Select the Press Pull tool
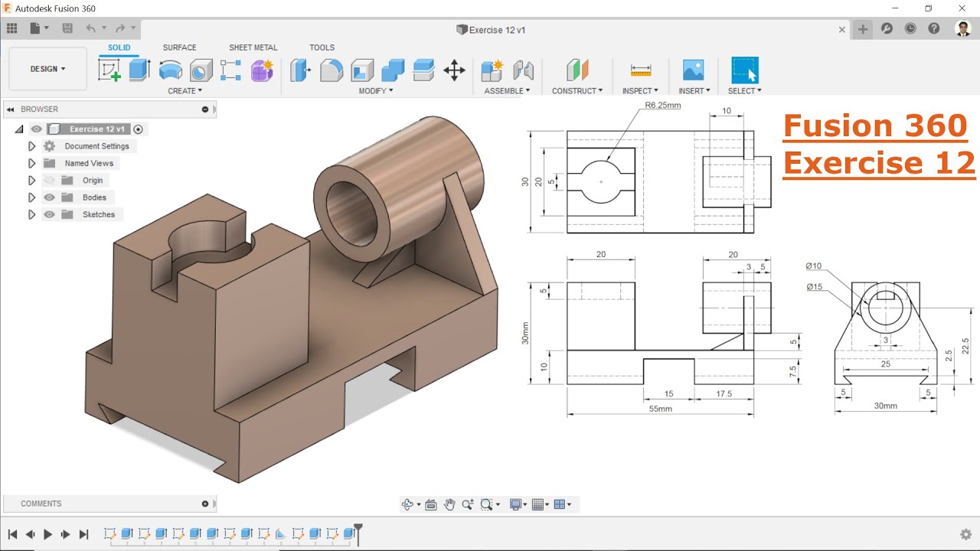Image resolution: width=980 pixels, height=551 pixels. tap(301, 70)
